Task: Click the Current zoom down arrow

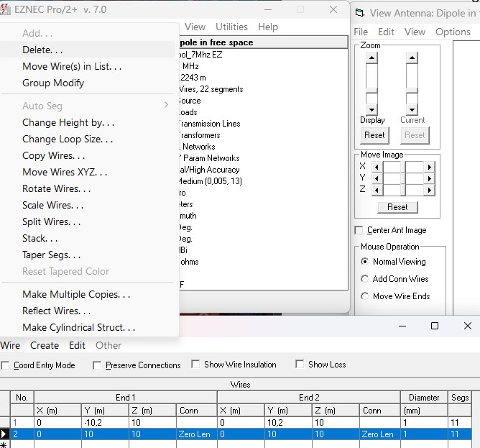Action: point(412,109)
